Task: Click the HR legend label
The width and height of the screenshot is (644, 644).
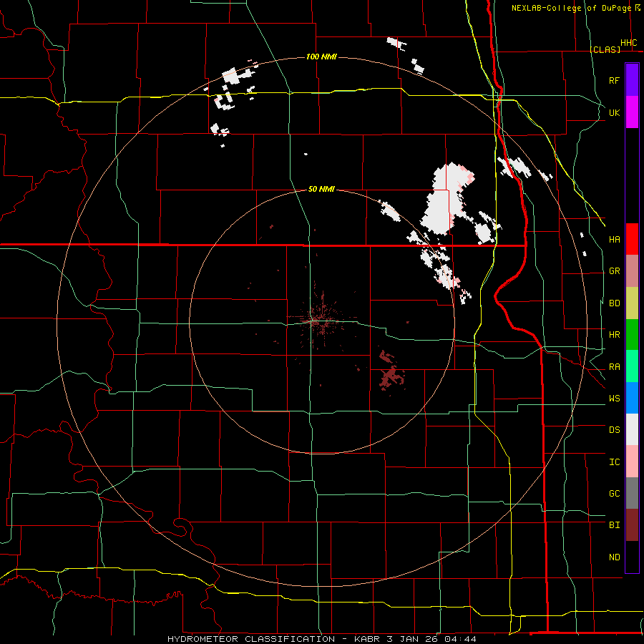Action: pos(615,335)
